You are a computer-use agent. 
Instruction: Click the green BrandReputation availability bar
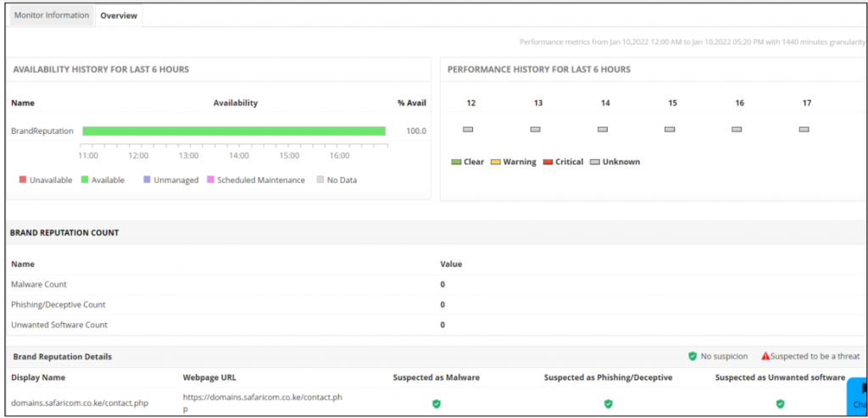click(234, 131)
